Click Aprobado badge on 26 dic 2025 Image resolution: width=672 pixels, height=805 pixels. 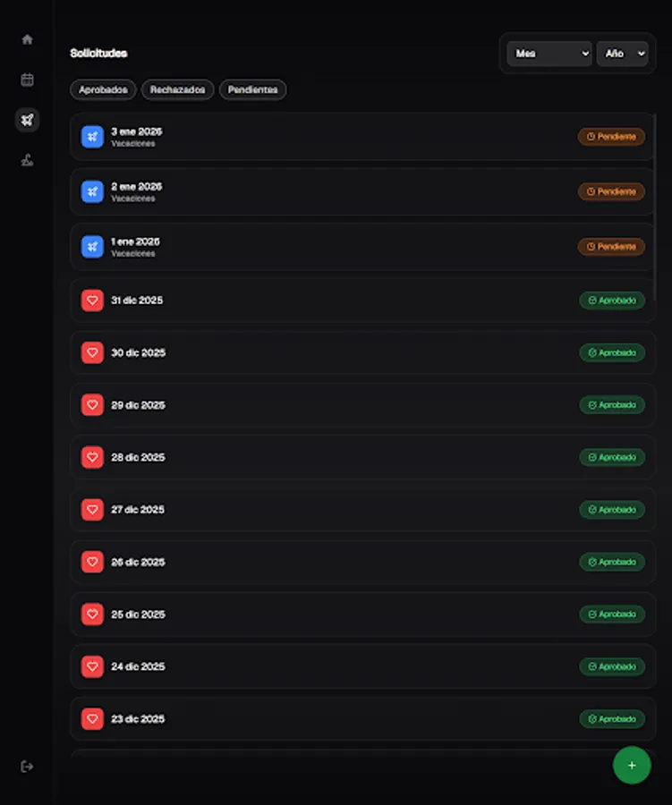click(612, 563)
